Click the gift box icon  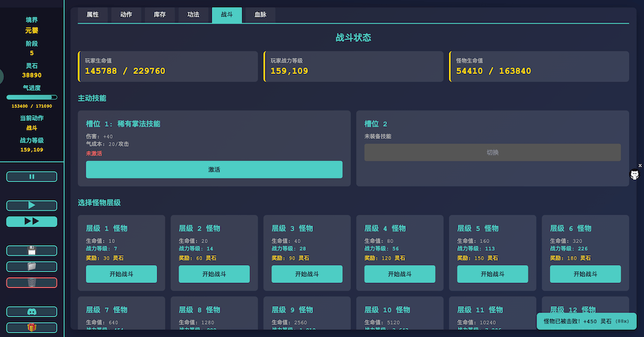coord(32,327)
